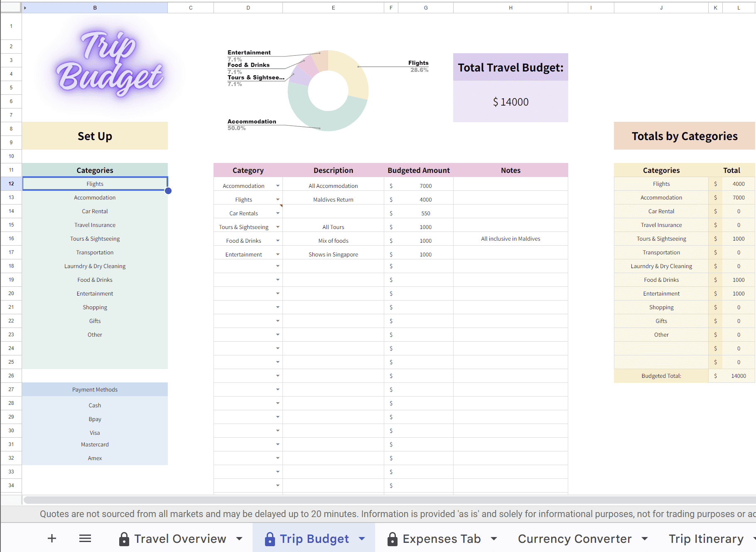The image size is (756, 552).
Task: Select the column H header
Action: [511, 8]
